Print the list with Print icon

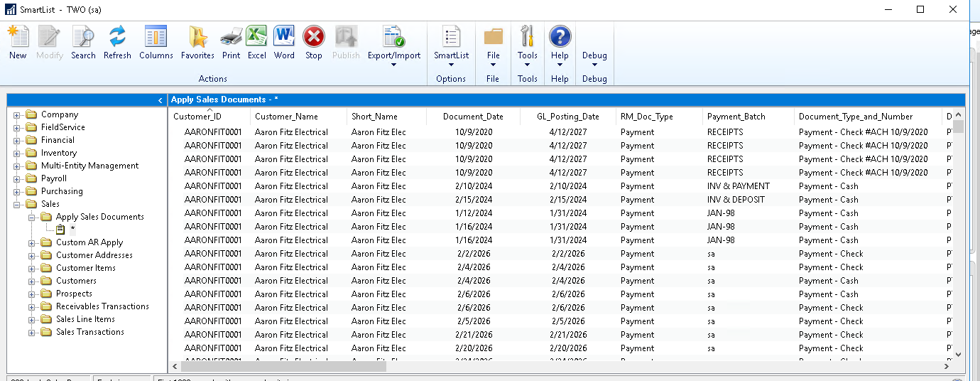click(x=231, y=36)
